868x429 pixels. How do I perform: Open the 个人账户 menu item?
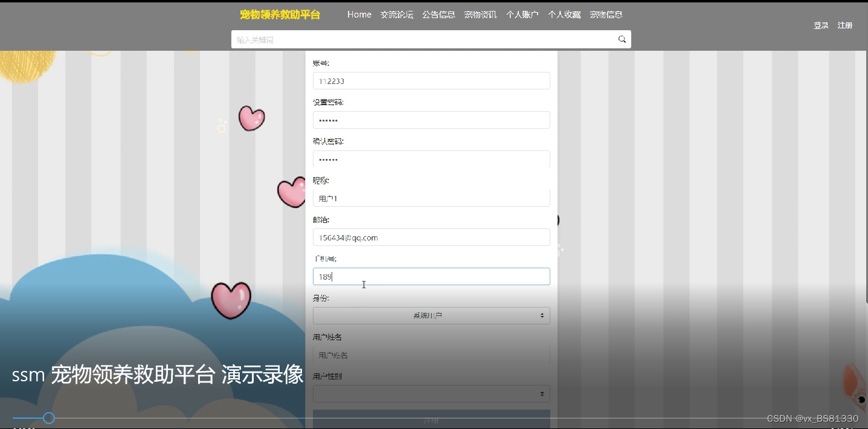(x=522, y=15)
